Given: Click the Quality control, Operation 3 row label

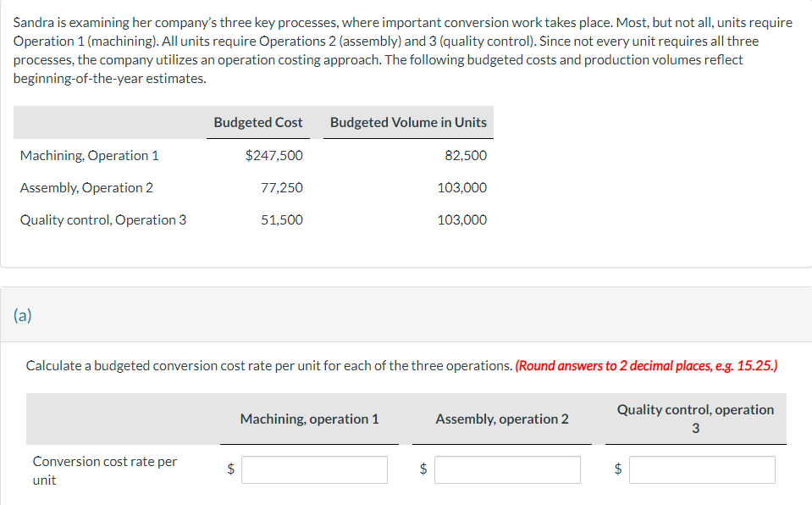Looking at the screenshot, I should tap(103, 219).
